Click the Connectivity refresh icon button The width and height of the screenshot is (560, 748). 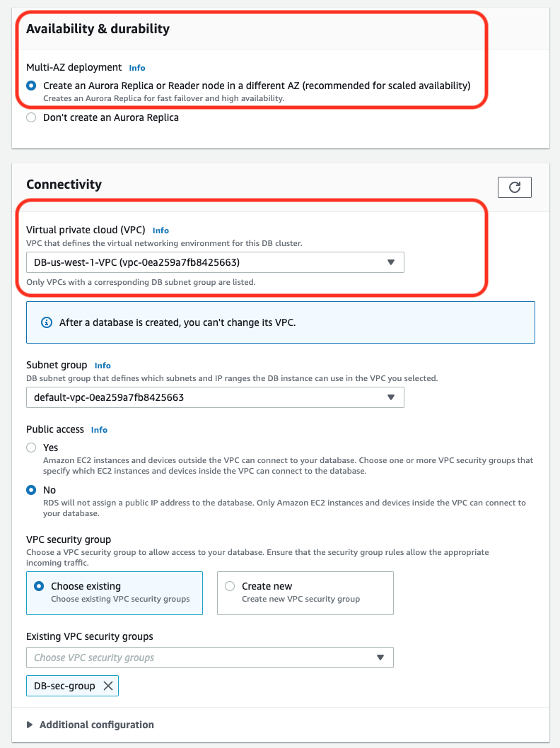[x=514, y=187]
